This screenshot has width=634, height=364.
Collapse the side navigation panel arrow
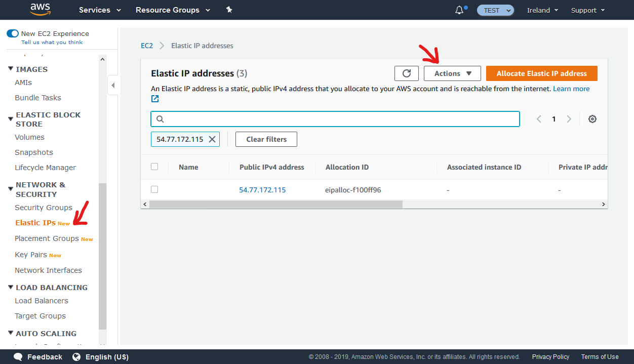pos(113,85)
